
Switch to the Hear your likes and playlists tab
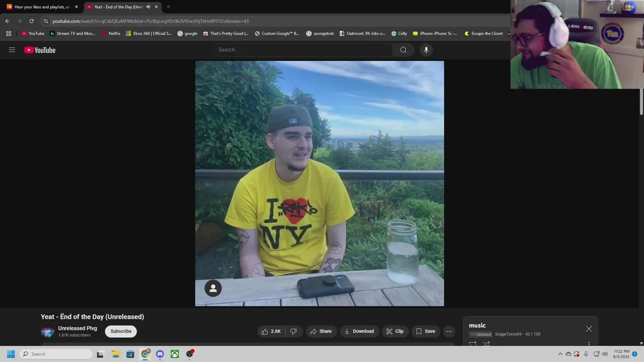42,7
